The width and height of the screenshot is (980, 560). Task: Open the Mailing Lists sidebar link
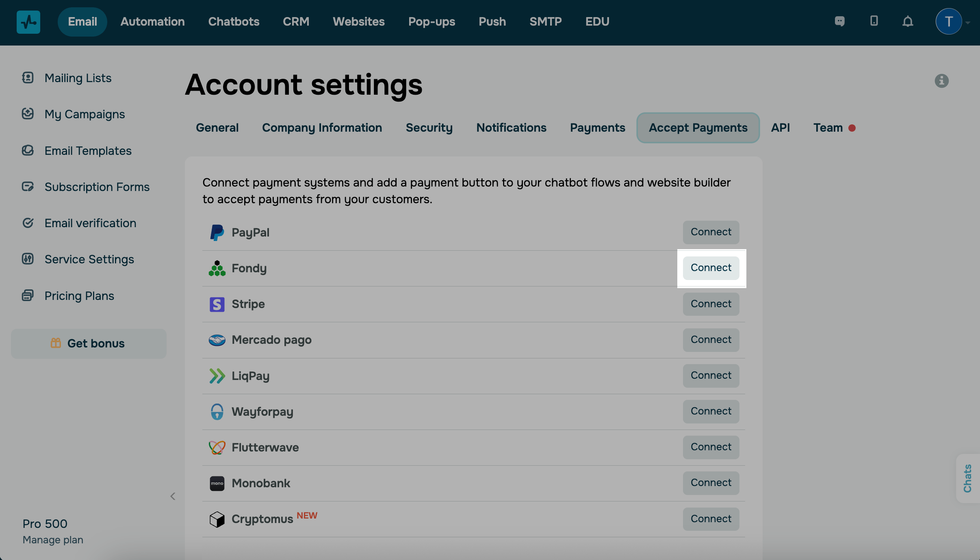[x=78, y=78]
